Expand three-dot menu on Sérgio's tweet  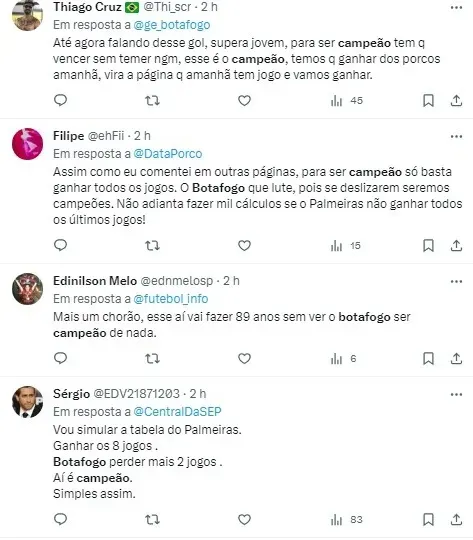coord(456,395)
